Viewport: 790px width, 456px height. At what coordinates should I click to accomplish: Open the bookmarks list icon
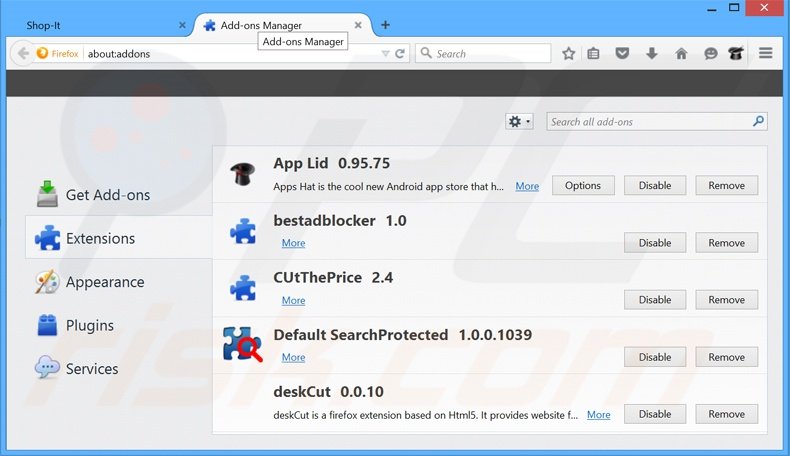coord(594,53)
